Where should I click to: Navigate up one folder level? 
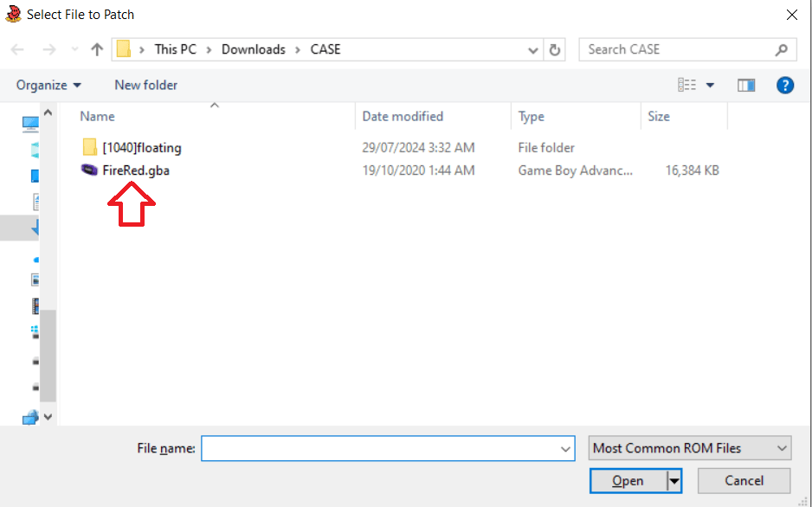[96, 49]
